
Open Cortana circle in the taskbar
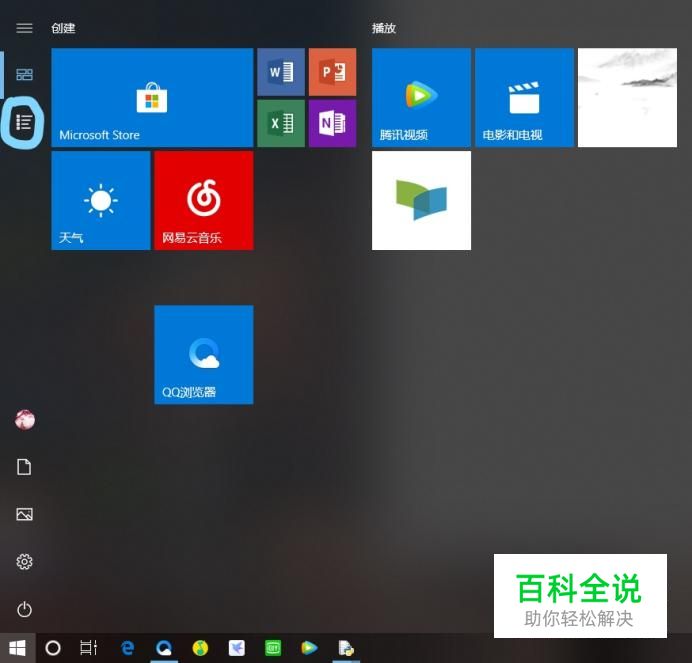coord(53,648)
